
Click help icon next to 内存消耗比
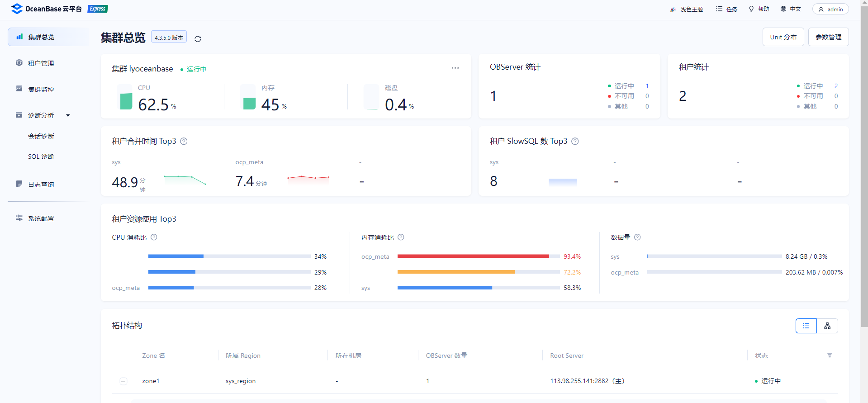click(401, 237)
